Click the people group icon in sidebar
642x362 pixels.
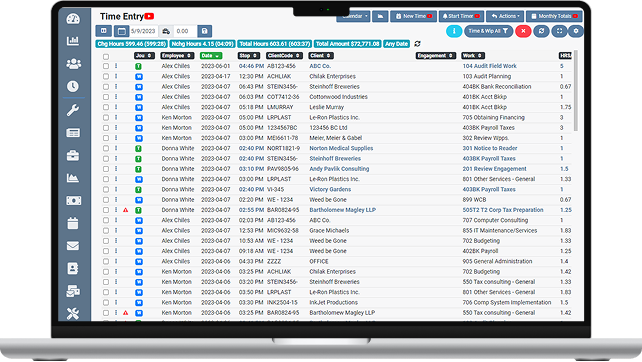tap(73, 63)
